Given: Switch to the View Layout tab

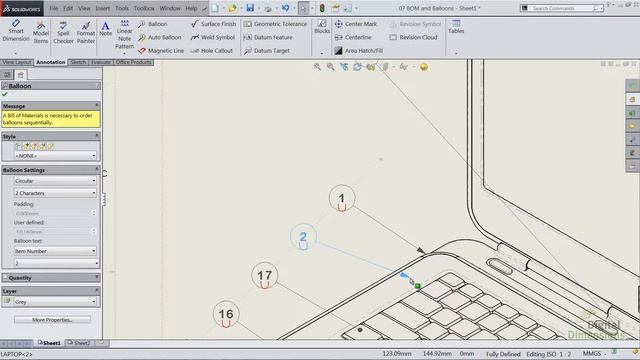Looking at the screenshot, I should 17,62.
